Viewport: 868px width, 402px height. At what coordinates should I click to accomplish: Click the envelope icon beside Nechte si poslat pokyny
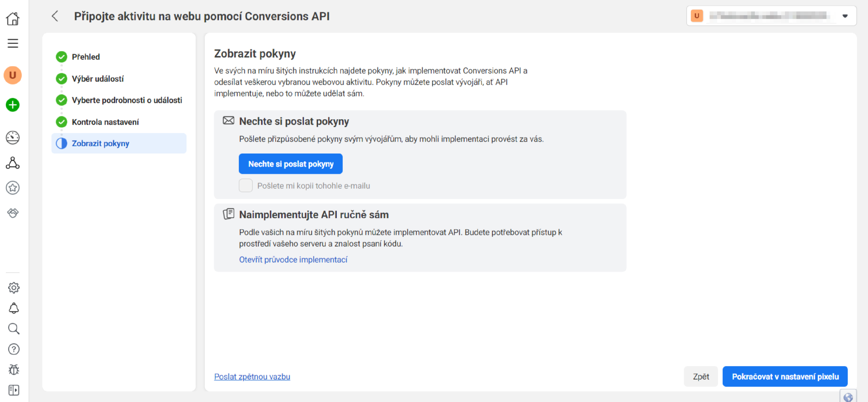(229, 120)
